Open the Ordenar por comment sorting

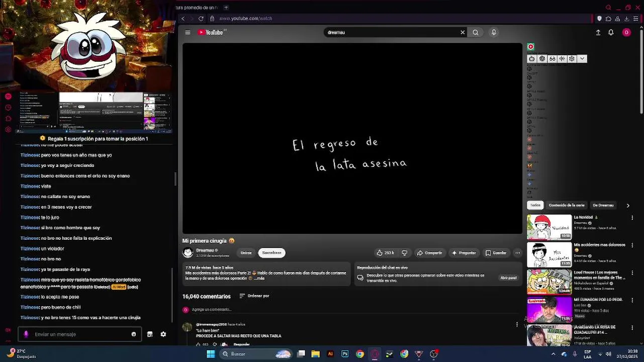(x=254, y=296)
